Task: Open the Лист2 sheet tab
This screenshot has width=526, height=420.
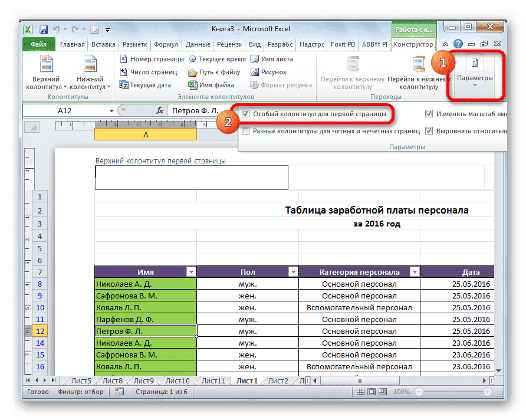Action: point(278,380)
